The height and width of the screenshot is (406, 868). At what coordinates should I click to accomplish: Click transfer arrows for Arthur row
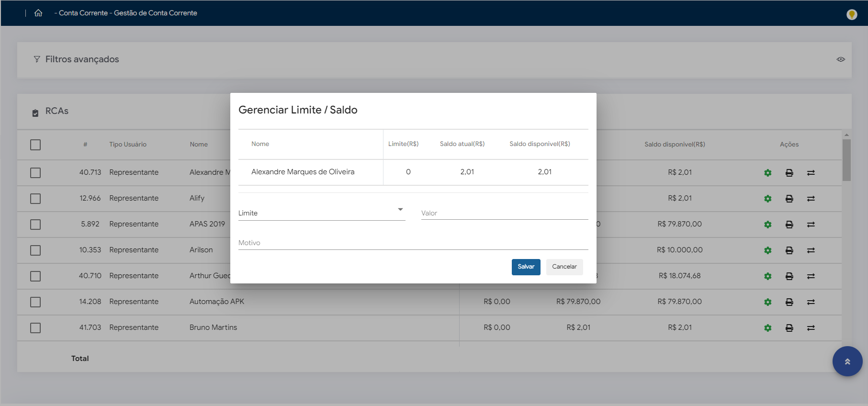coord(811,276)
